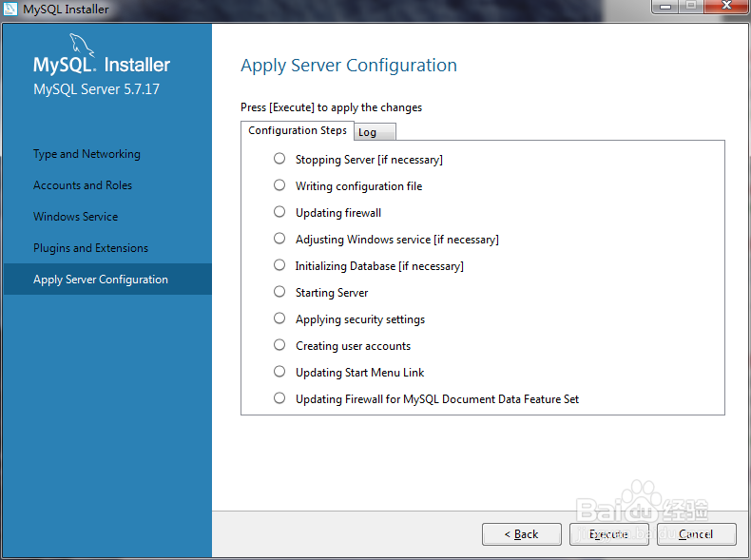Screen dimensions: 751x560
Task: Click the 'Apply Server Configuration' page heading
Action: point(349,66)
